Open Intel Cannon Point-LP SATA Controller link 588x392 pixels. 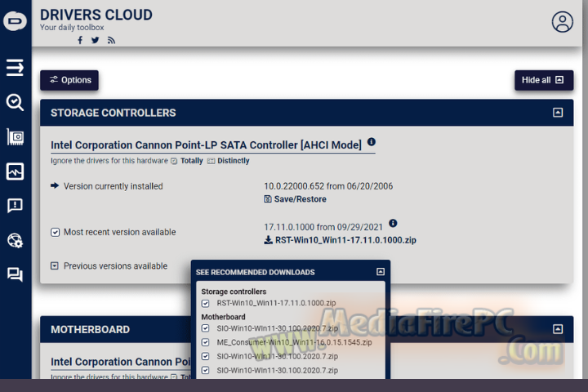[x=206, y=145]
